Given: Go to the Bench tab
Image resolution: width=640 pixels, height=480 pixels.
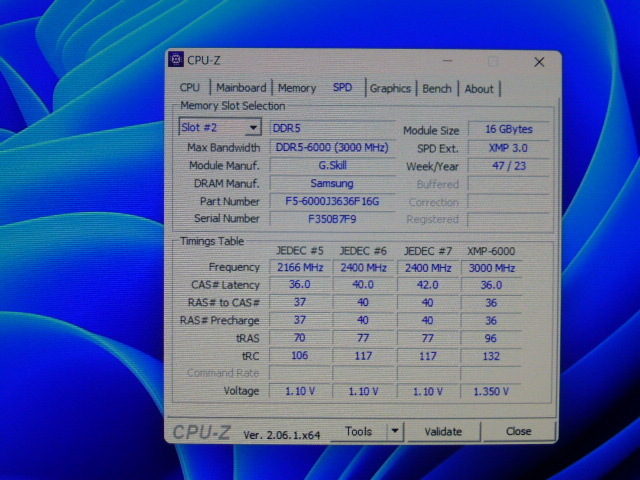Looking at the screenshot, I should click(x=437, y=89).
